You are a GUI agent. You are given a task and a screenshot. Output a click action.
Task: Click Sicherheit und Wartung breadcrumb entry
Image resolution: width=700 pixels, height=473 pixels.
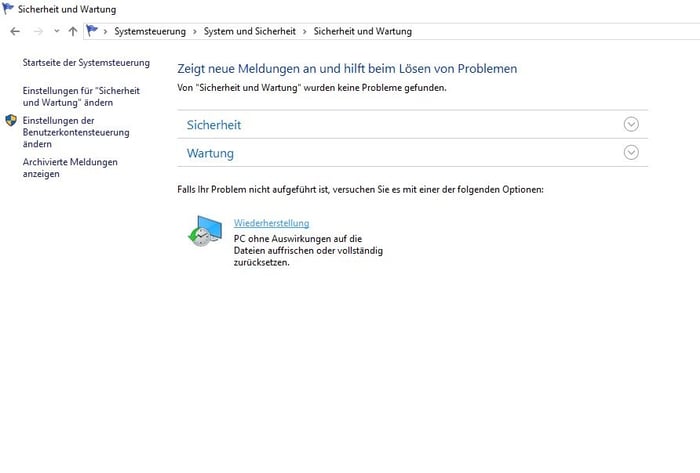click(x=362, y=31)
